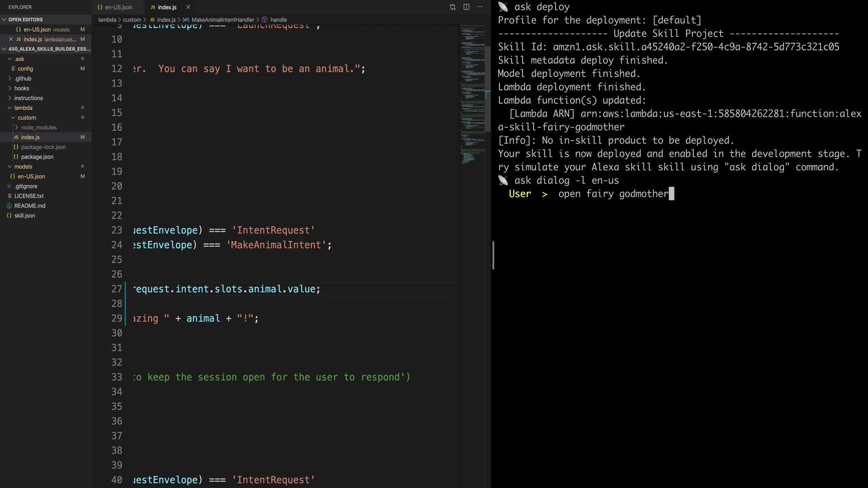Open the README.md file
Viewport: 868px width, 488px height.
[30, 206]
